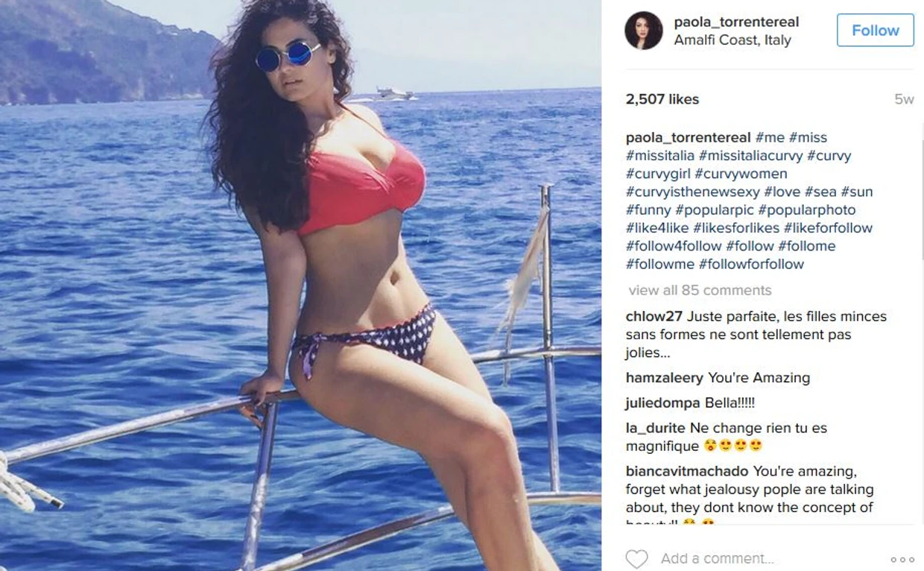Click the 2,507 likes count
This screenshot has width=924, height=571.
[662, 99]
